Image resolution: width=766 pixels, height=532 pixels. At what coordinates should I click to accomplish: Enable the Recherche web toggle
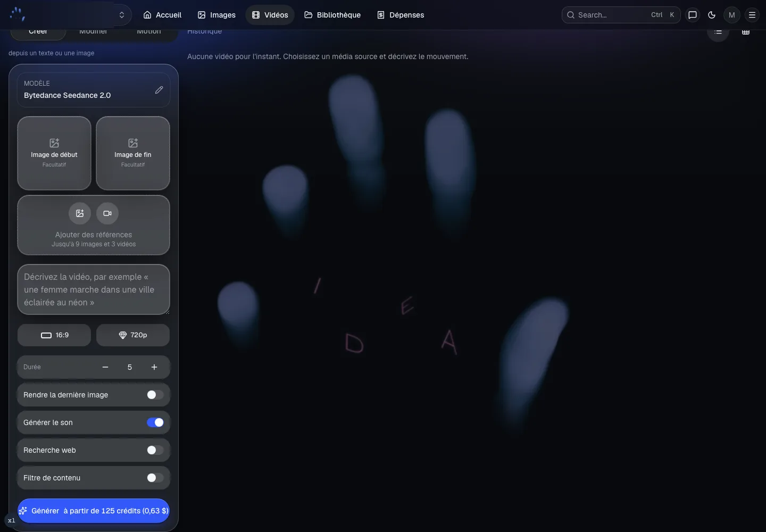click(x=155, y=450)
